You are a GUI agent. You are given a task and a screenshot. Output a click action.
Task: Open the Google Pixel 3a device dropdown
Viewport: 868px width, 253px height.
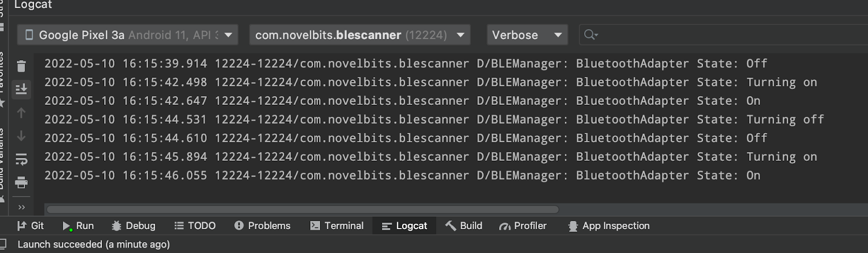click(x=127, y=35)
